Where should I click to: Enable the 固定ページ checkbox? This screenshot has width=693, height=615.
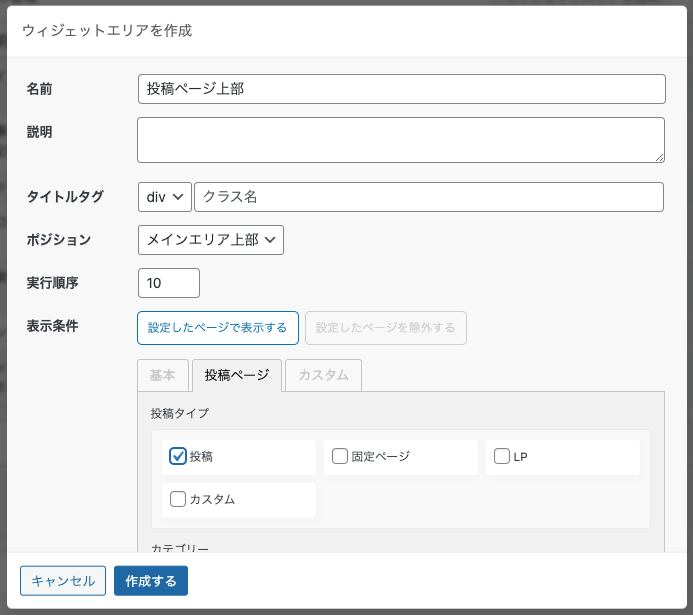pos(339,456)
